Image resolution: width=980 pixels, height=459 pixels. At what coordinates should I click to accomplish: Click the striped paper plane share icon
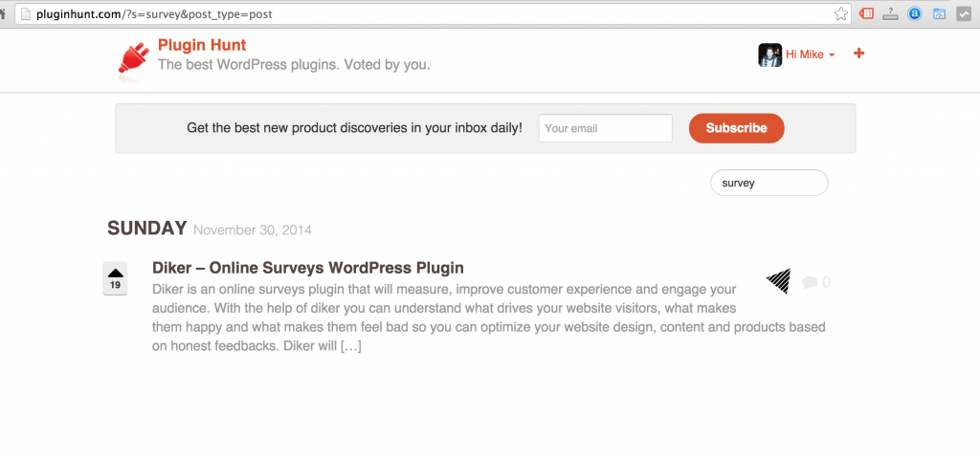tap(779, 282)
